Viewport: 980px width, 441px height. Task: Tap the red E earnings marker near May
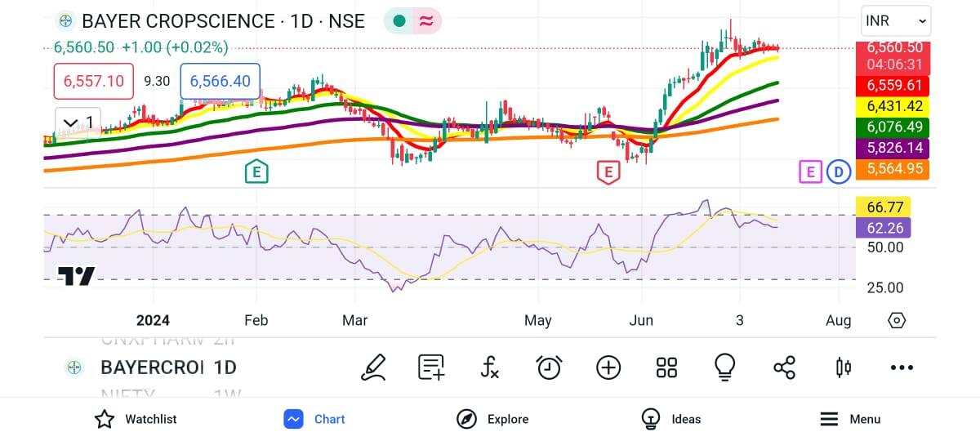(607, 171)
